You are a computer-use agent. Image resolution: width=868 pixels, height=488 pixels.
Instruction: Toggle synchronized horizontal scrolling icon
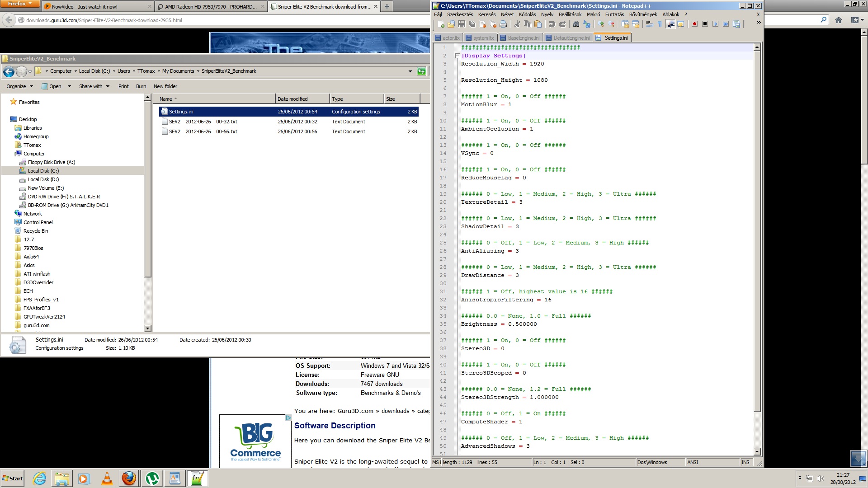[x=636, y=24]
